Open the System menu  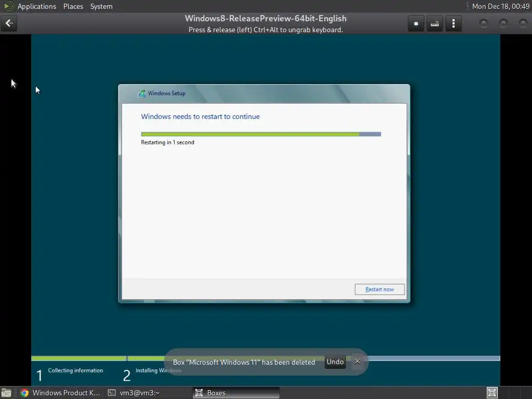tap(101, 6)
